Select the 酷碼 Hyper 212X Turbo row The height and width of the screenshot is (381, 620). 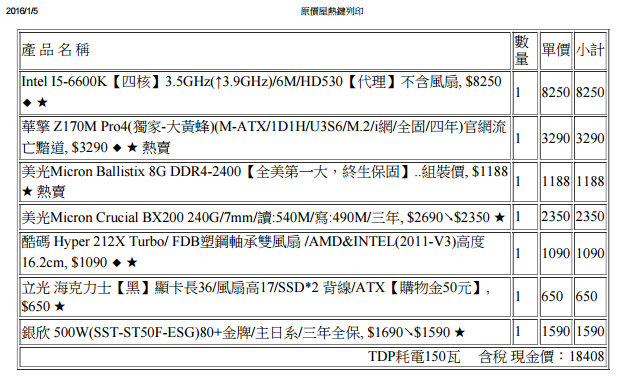pos(253,252)
